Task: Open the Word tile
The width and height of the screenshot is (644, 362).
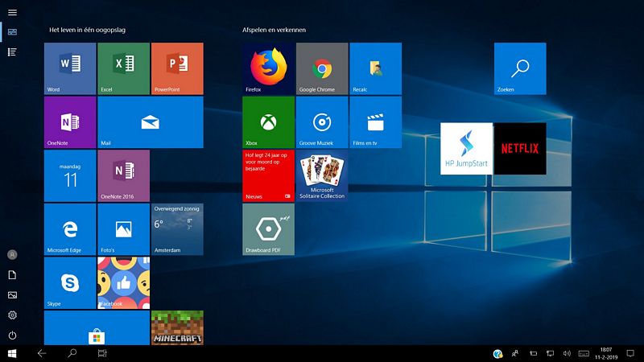Action: (70, 68)
